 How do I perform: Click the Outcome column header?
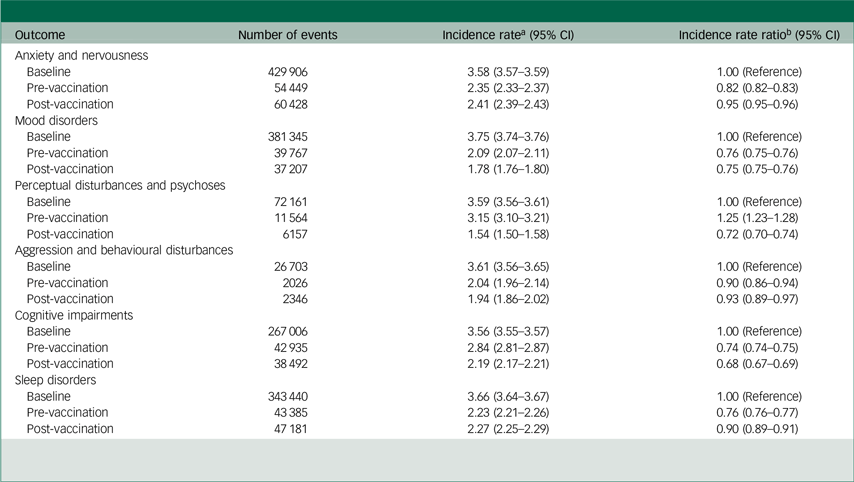click(39, 35)
